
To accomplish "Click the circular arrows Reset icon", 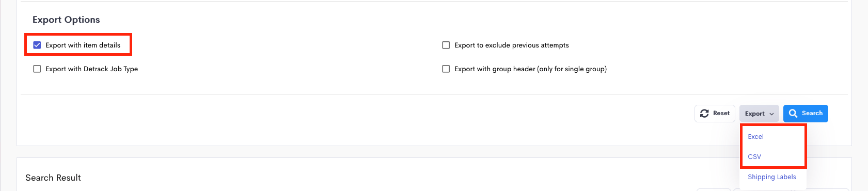I will pyautogui.click(x=704, y=114).
